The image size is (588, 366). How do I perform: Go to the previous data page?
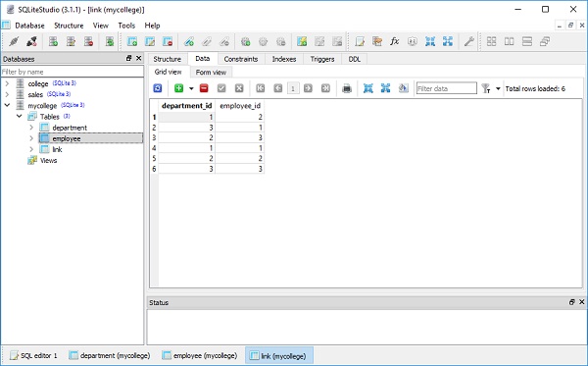click(278, 88)
